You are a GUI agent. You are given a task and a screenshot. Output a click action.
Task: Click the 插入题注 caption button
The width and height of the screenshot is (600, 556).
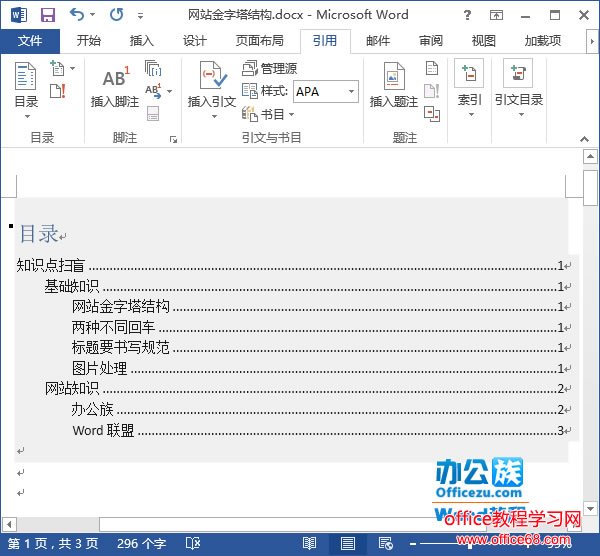point(394,86)
